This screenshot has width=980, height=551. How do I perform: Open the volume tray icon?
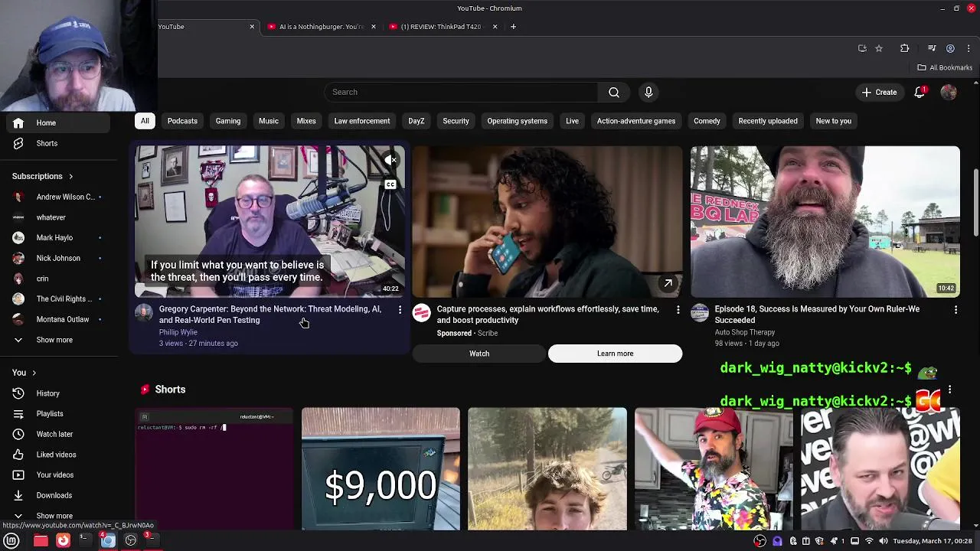(883, 541)
